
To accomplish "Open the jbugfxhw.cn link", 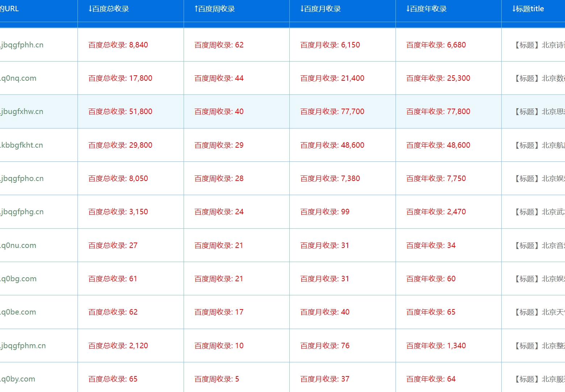I will pos(22,111).
